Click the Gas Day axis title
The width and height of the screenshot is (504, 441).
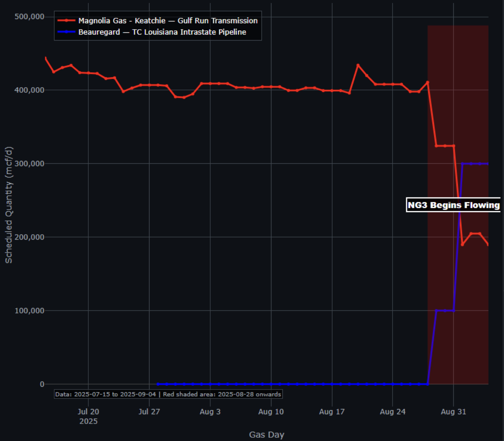click(x=267, y=435)
